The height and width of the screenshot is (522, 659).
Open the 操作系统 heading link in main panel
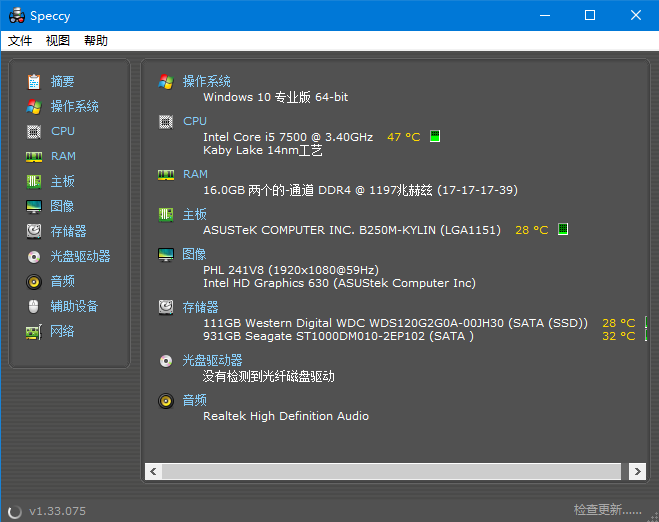(x=206, y=82)
